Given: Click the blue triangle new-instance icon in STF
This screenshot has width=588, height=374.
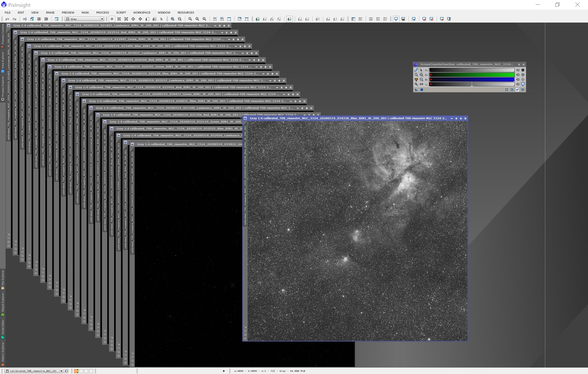Looking at the screenshot, I should (x=416, y=90).
